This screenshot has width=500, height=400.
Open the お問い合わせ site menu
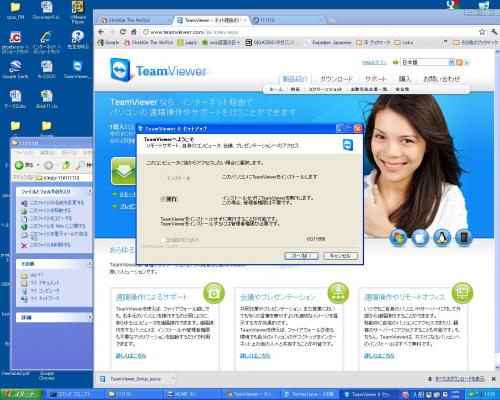441,79
